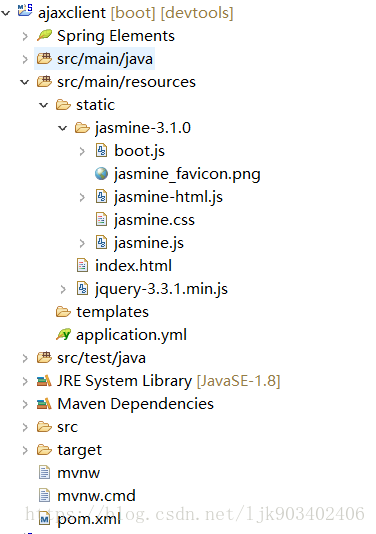Expand the jquery-3.3.1.min.js file outline
376x534 pixels.
63,289
